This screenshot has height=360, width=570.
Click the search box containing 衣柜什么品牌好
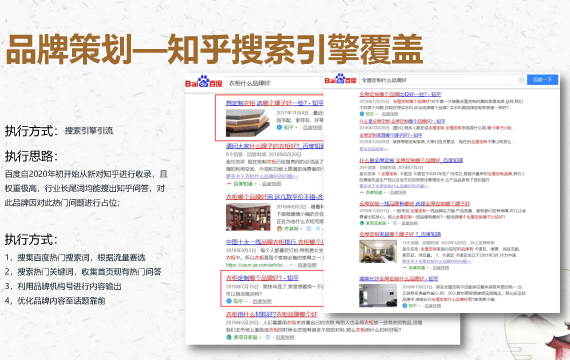click(274, 83)
